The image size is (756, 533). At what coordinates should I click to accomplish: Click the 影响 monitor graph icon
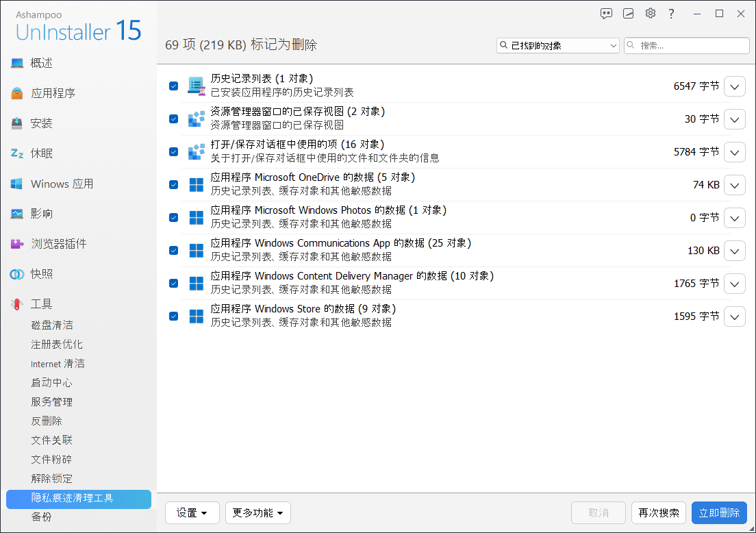click(x=17, y=214)
